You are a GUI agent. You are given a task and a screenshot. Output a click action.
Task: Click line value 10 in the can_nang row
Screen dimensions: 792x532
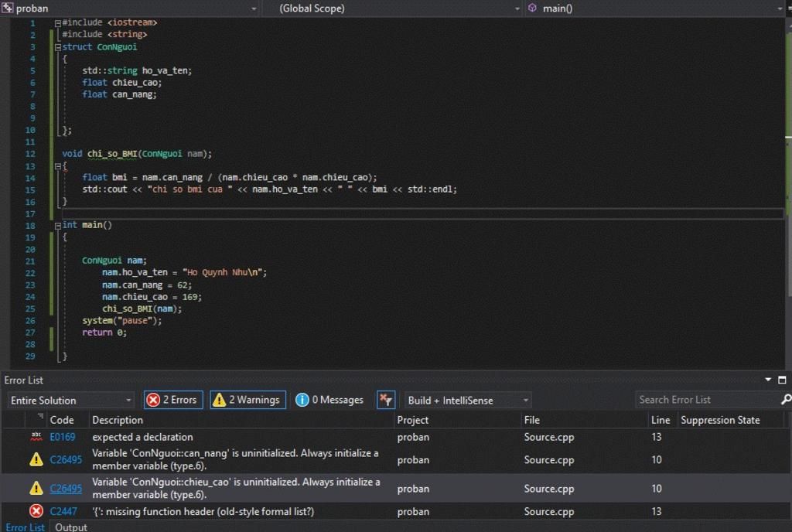tap(656, 460)
